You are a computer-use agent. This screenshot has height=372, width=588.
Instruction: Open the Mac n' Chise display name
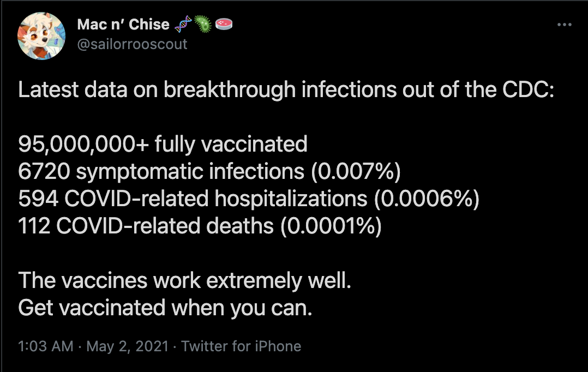point(123,25)
